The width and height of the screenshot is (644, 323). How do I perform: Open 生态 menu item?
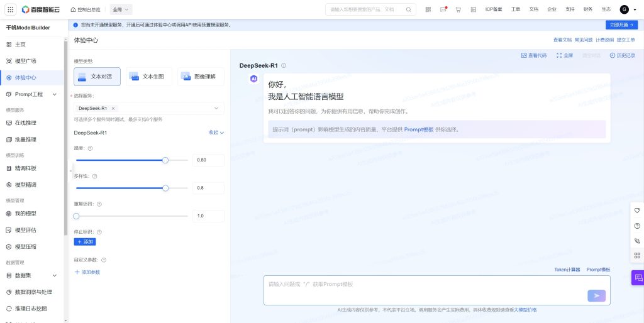tap(606, 9)
